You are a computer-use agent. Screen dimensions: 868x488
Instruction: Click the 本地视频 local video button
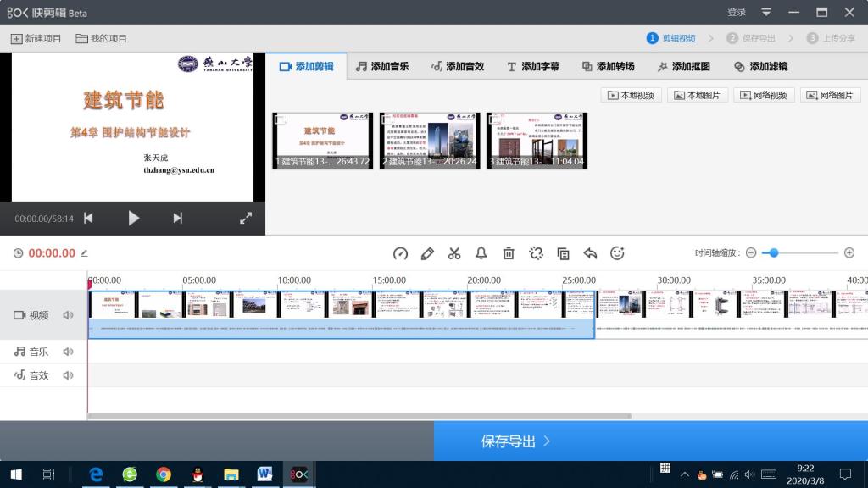point(631,95)
